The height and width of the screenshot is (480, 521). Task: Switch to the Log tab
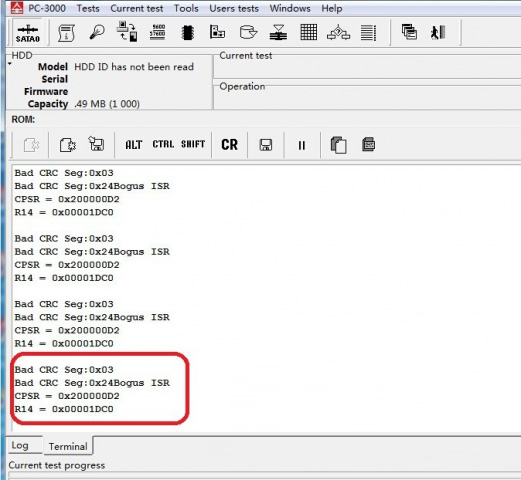(x=20, y=445)
